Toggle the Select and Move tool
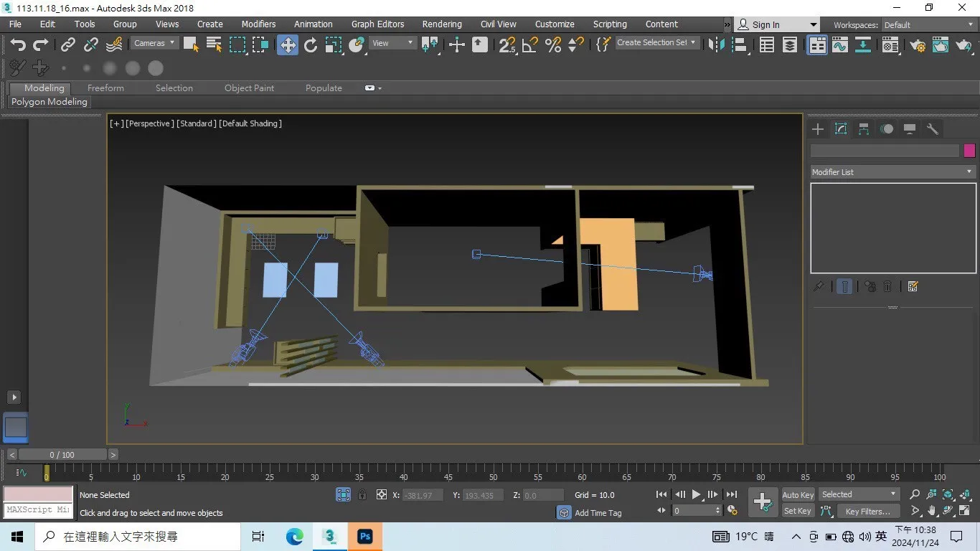This screenshot has height=551, width=980. 288,44
